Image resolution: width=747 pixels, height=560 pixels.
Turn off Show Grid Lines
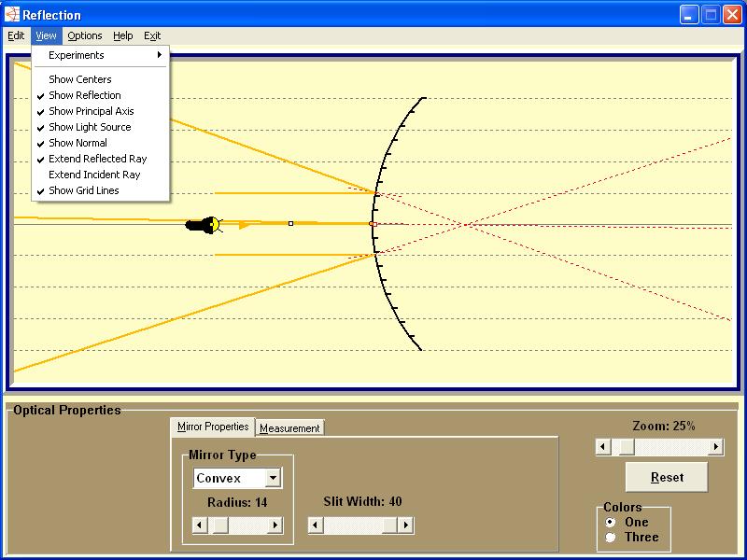pyautogui.click(x=101, y=190)
